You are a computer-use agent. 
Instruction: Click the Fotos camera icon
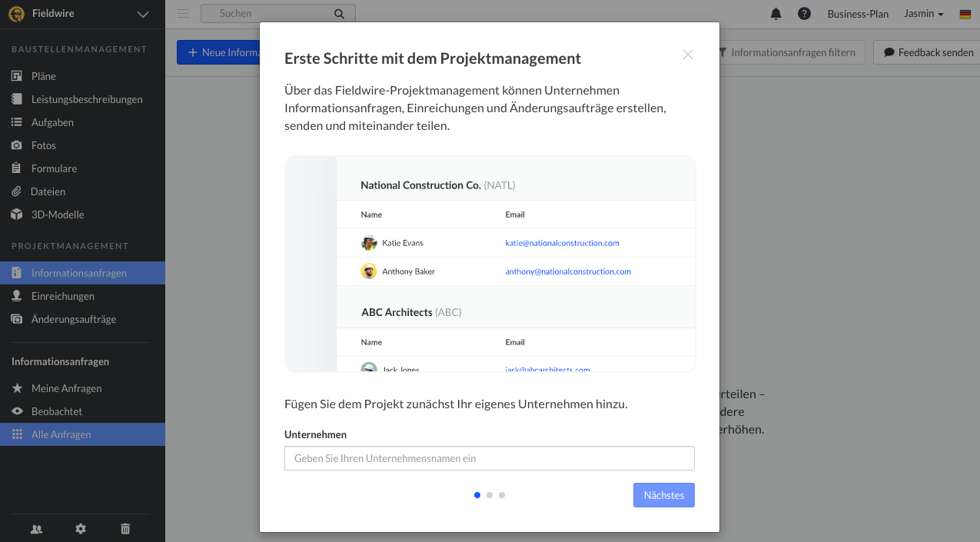pos(16,145)
